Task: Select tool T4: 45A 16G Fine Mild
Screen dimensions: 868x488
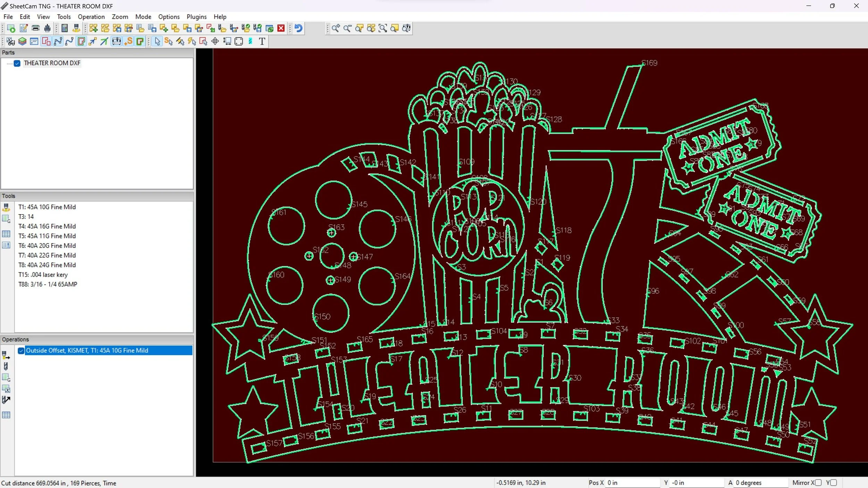Action: coord(47,226)
